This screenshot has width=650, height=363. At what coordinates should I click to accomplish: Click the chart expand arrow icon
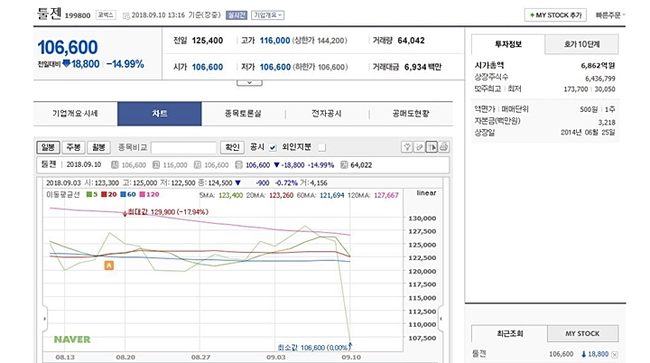pyautogui.click(x=432, y=147)
